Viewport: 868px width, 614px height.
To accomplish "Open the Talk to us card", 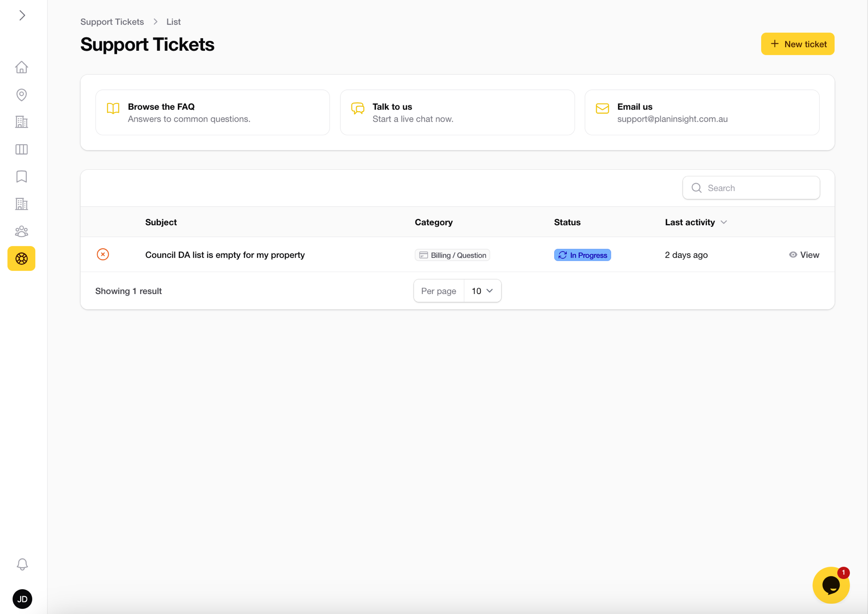I will click(457, 112).
